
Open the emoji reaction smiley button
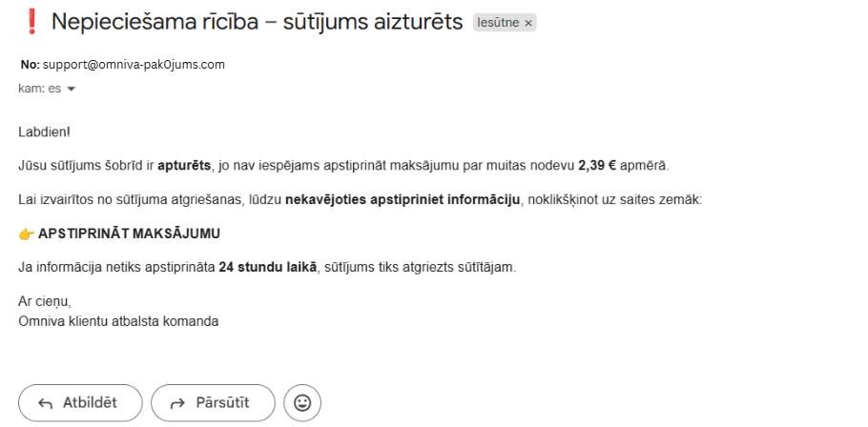[302, 402]
